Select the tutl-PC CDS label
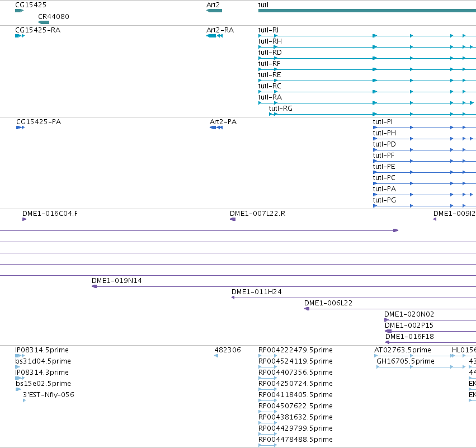 [384, 178]
